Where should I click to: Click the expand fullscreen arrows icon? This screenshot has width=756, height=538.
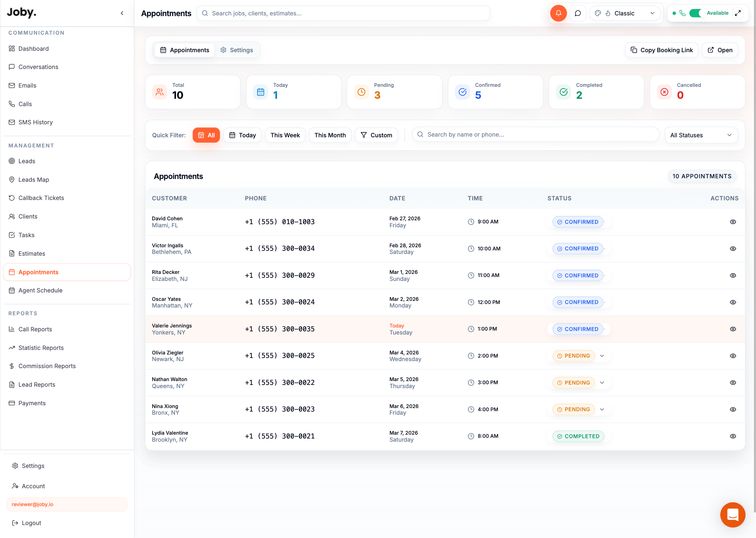pyautogui.click(x=738, y=13)
